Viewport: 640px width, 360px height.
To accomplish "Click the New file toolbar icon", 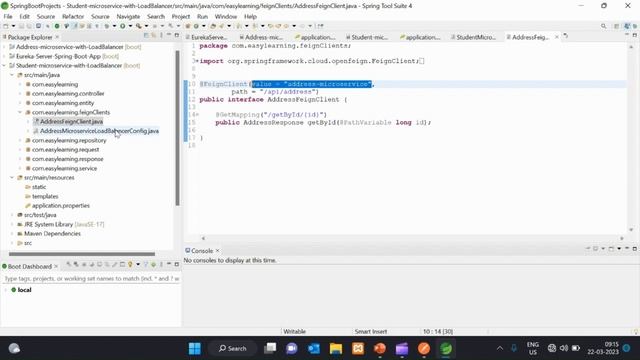I will pos(6,26).
